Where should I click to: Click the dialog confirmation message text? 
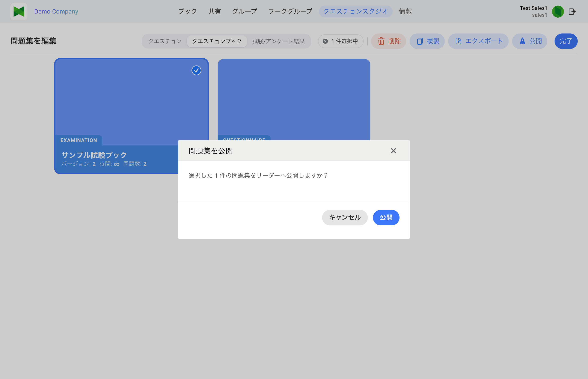[x=258, y=176]
